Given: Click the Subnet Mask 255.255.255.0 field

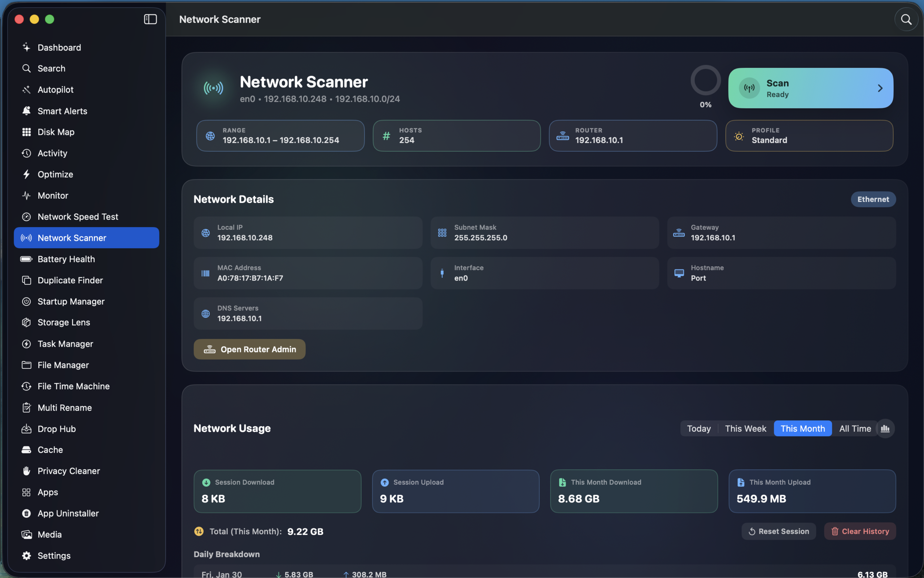Looking at the screenshot, I should click(544, 233).
